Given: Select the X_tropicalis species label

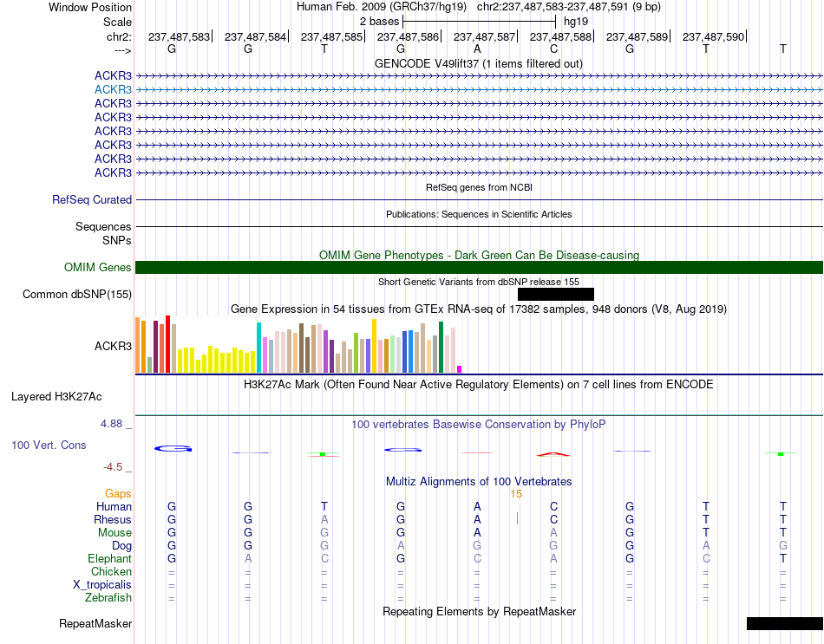Looking at the screenshot, I should click(x=102, y=585).
